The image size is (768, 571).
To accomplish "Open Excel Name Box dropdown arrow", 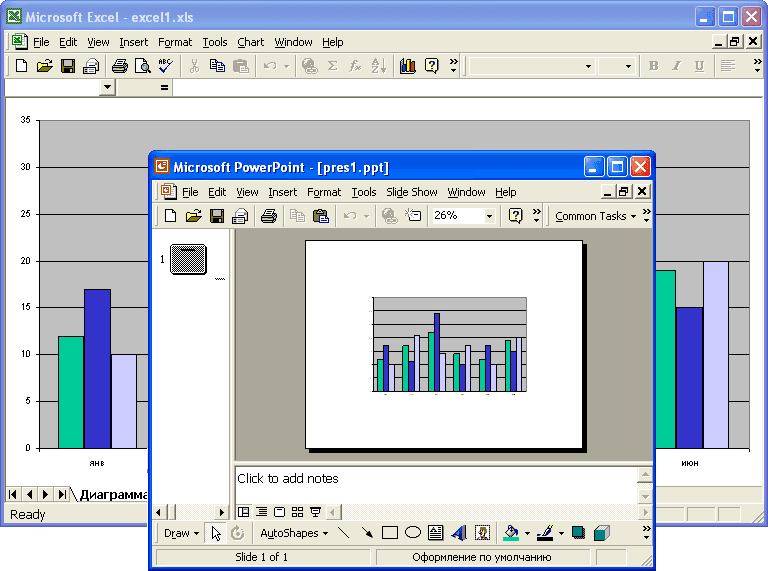I will click(x=107, y=88).
